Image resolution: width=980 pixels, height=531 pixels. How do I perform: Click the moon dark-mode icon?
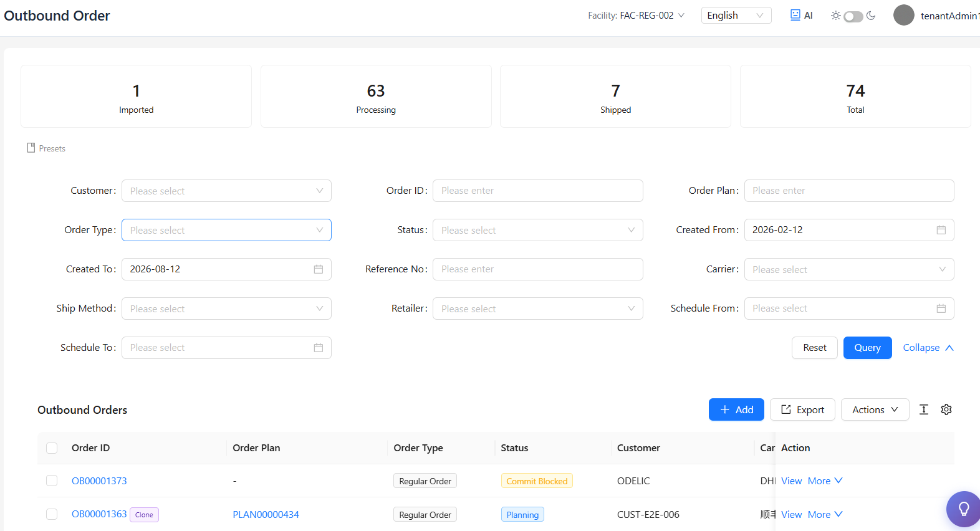coord(871,16)
